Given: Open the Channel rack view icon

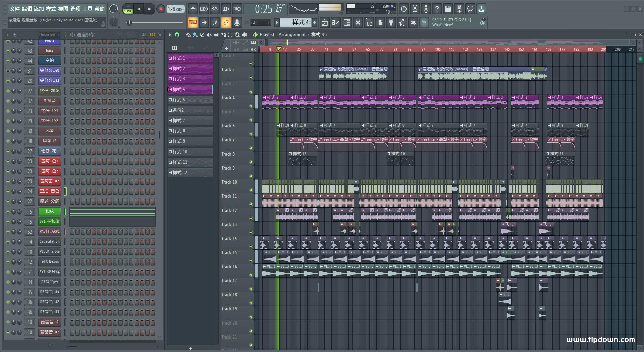Looking at the screenshot, I should coord(347,23).
